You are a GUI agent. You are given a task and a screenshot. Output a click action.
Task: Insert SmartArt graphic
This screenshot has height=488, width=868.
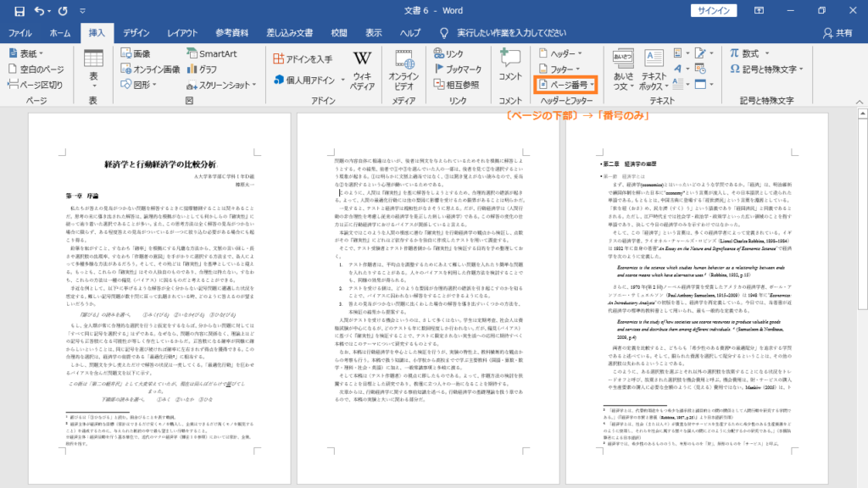[212, 53]
